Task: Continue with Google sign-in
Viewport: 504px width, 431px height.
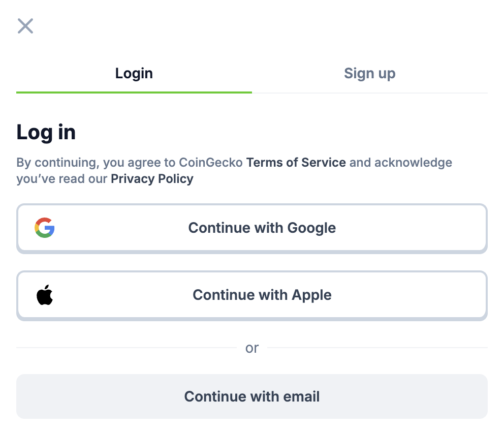Action: [x=252, y=228]
